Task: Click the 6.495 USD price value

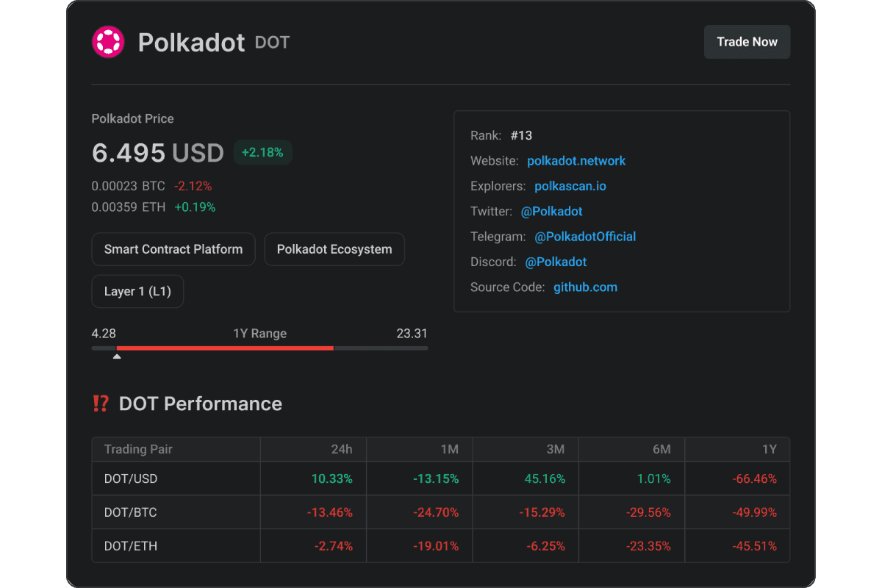Action: tap(157, 153)
